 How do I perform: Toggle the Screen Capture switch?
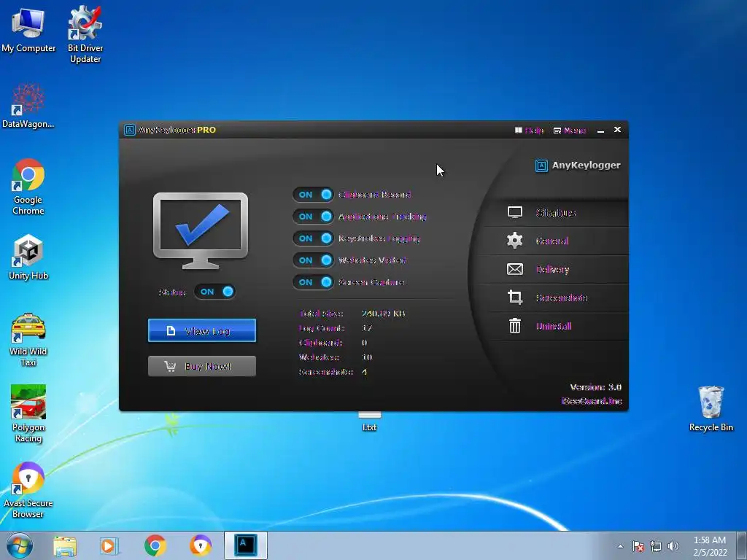coord(313,282)
